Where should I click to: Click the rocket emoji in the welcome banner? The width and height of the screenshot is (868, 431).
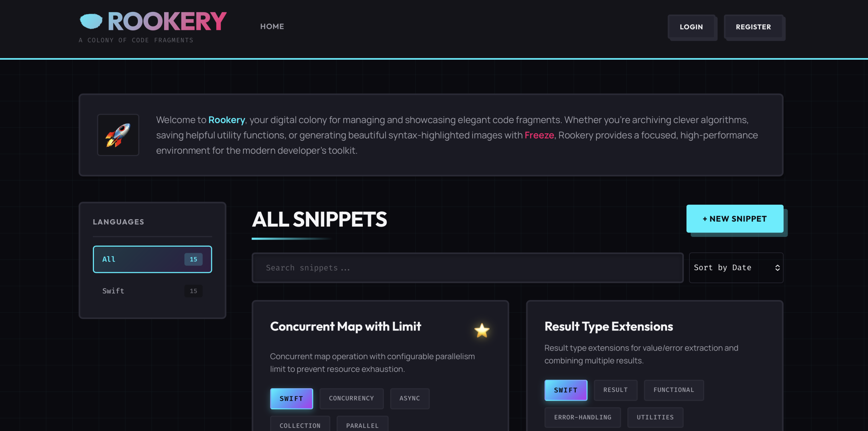[118, 134]
